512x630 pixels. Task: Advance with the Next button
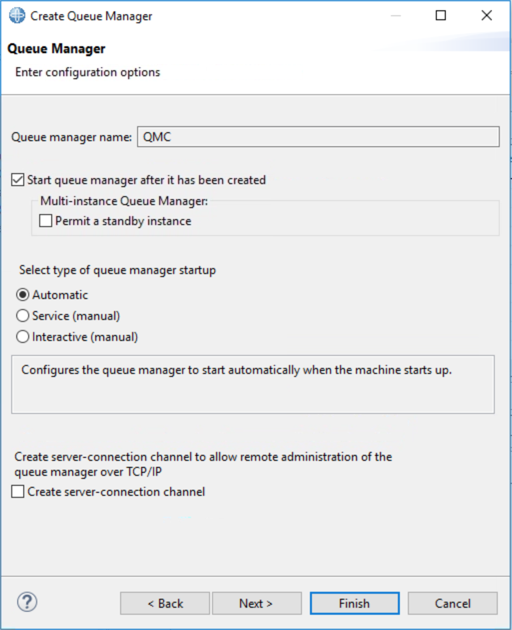pos(257,603)
